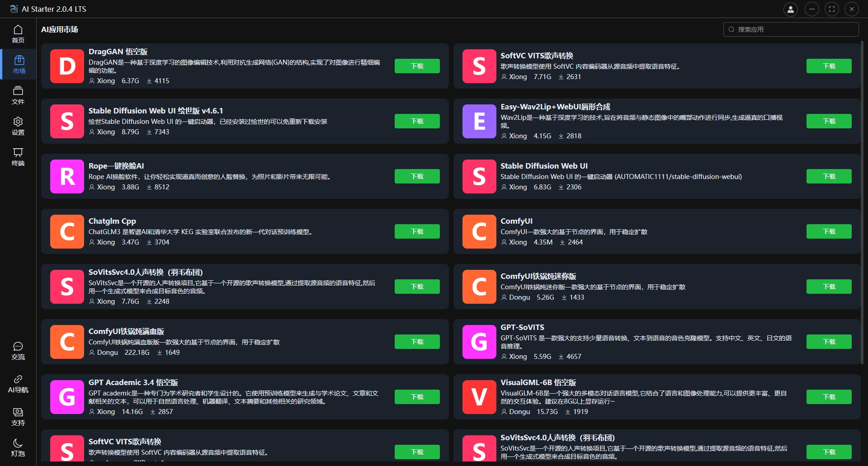Viewport: 868px width, 466px height.
Task: Click the GPT-SoVITS app icon
Action: click(479, 342)
